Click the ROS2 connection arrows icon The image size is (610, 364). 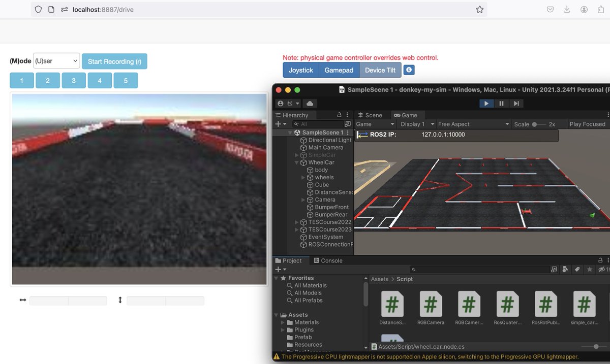[x=362, y=135]
